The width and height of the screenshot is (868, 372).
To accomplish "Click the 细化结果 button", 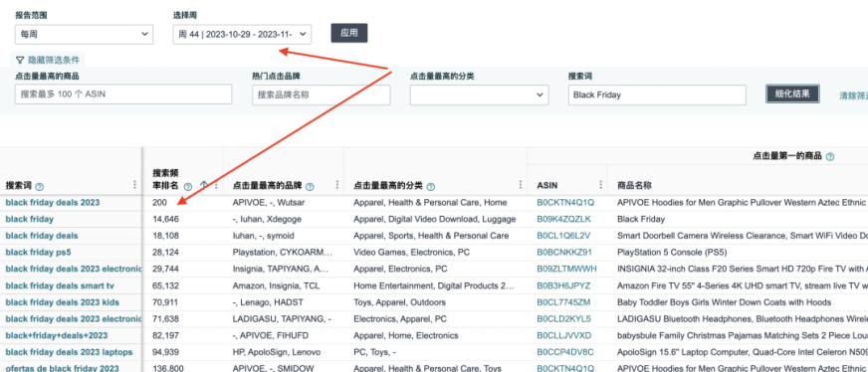I will [792, 93].
